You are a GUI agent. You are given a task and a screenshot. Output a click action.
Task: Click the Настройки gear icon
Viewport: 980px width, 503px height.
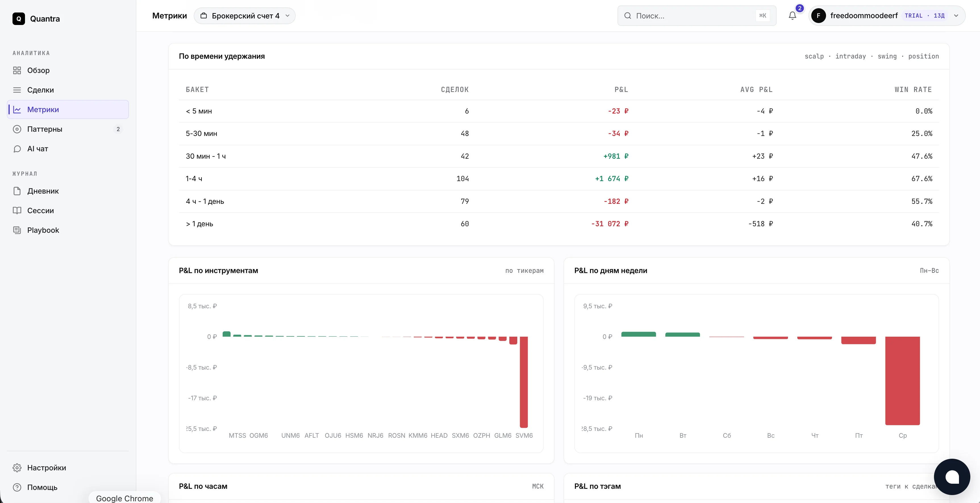click(x=17, y=468)
